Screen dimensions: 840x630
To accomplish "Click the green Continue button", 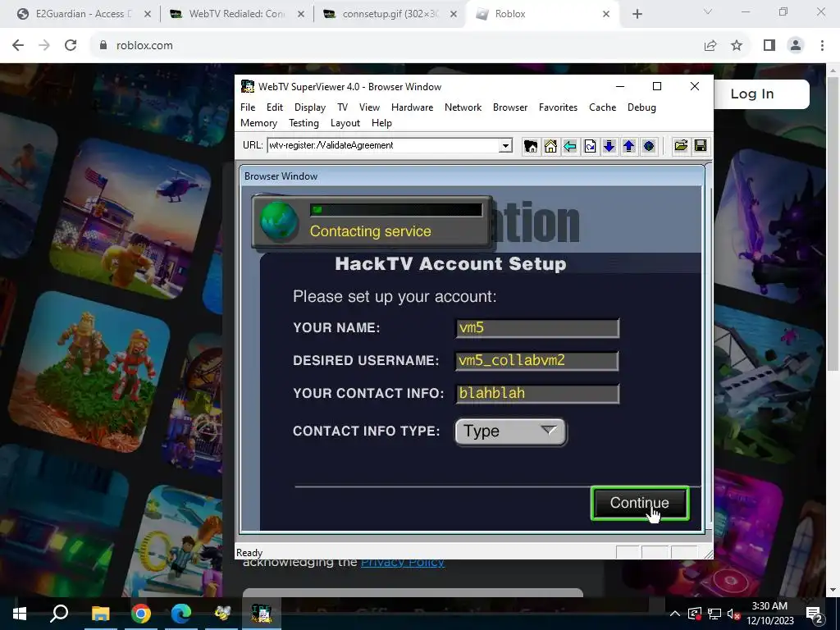I will point(640,503).
